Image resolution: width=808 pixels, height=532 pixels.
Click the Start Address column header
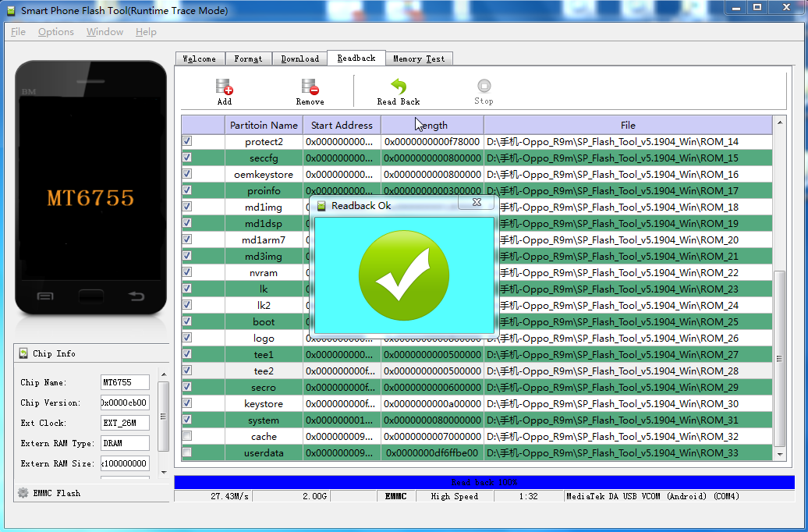pyautogui.click(x=342, y=126)
